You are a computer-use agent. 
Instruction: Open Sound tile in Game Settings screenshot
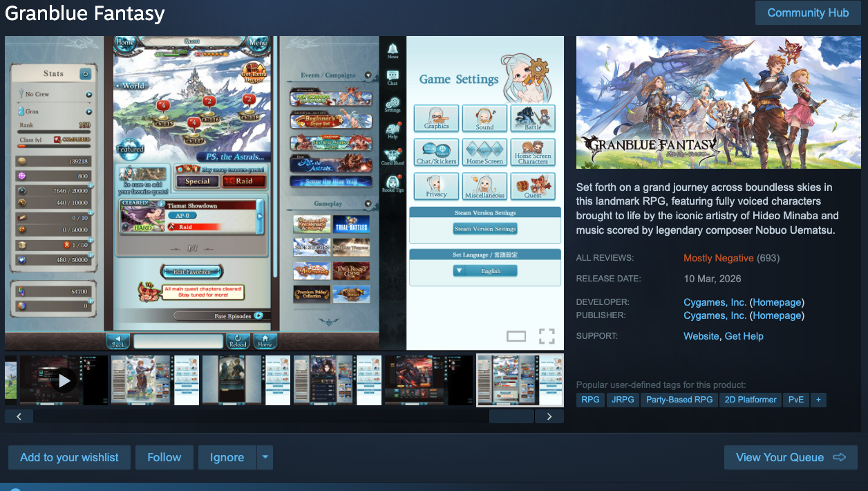[x=484, y=118]
